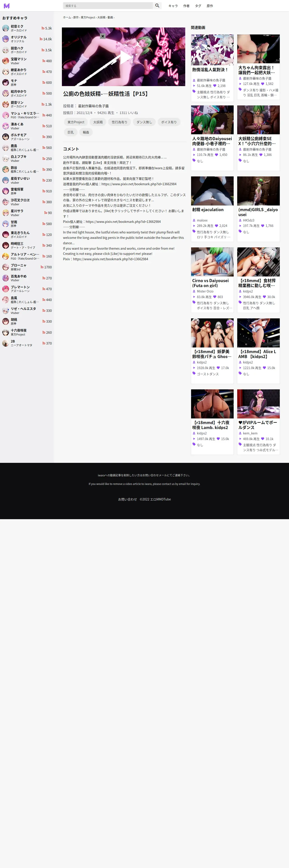Open 大妖精 breadcrumb link

[101, 18]
